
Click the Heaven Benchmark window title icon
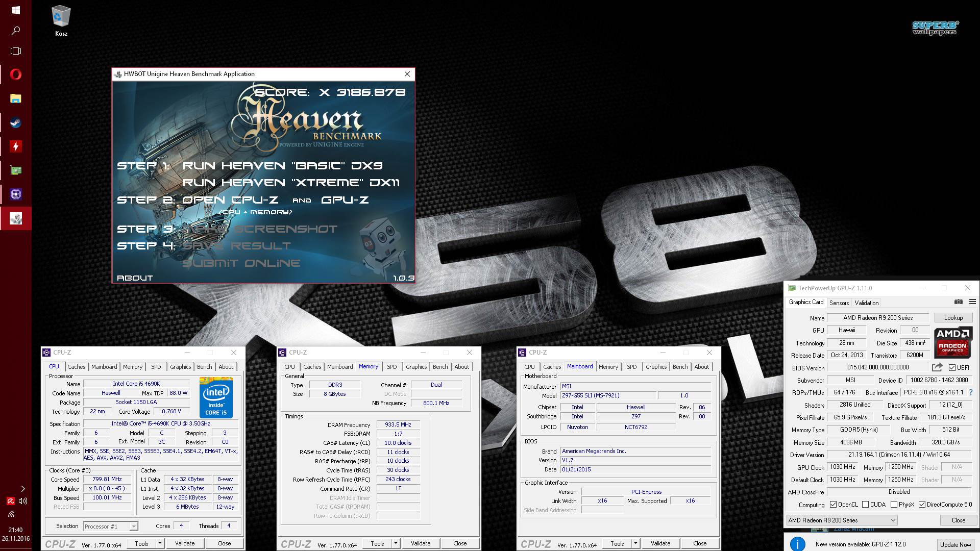118,74
